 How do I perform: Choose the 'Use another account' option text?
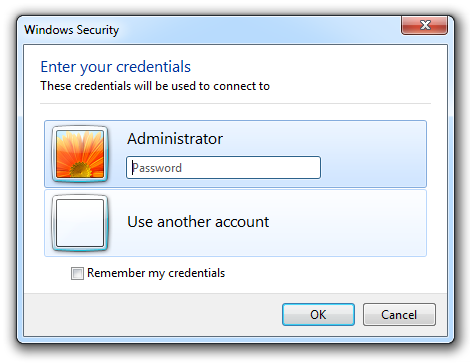pyautogui.click(x=198, y=222)
